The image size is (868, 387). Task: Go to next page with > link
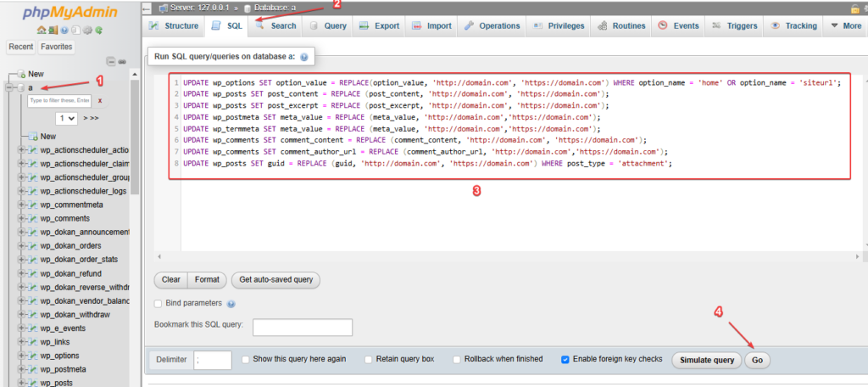coord(86,118)
